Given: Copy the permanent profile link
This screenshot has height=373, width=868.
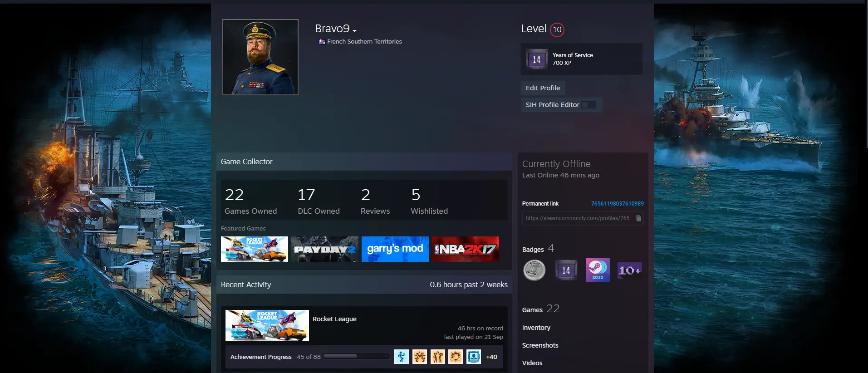Looking at the screenshot, I should (638, 218).
